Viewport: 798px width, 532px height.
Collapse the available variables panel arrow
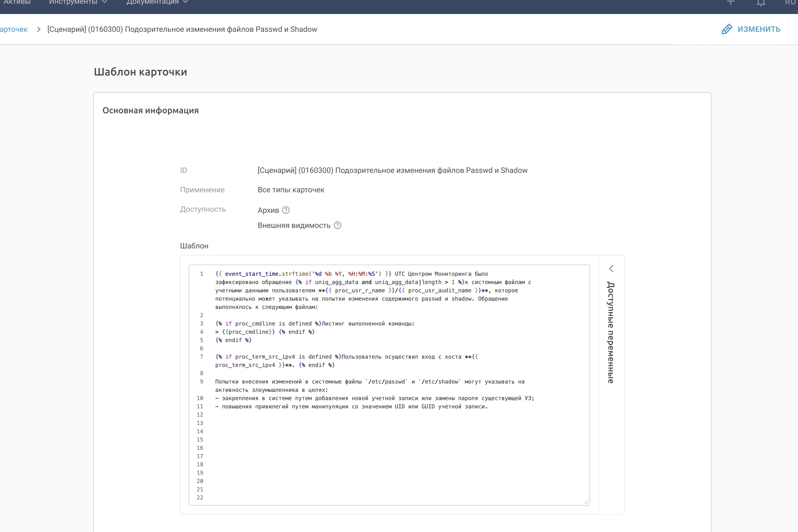(x=611, y=269)
